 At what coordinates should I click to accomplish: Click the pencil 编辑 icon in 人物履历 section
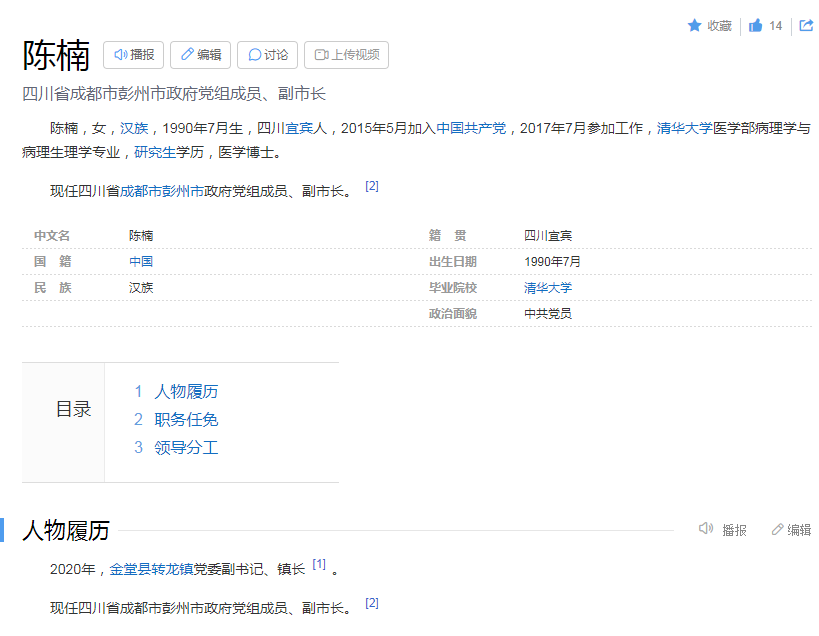(777, 529)
